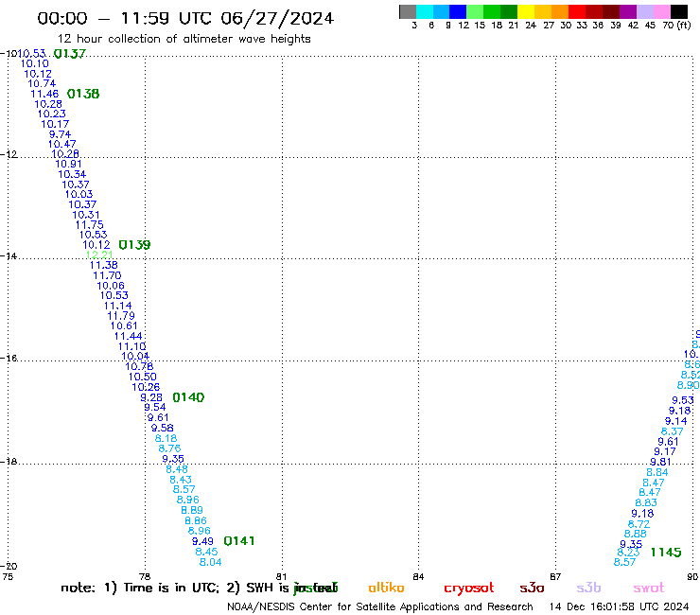Click the 9.58 wave height value
Screen dimensions: 700x615
162,428
